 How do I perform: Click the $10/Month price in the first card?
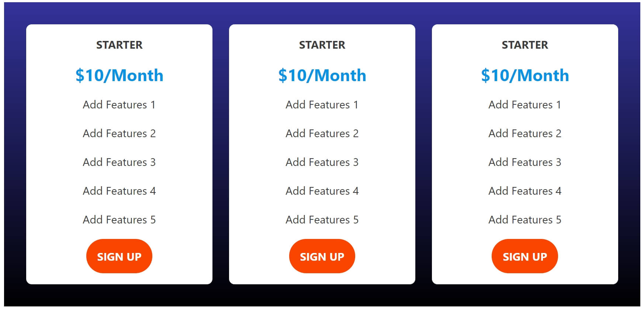119,76
